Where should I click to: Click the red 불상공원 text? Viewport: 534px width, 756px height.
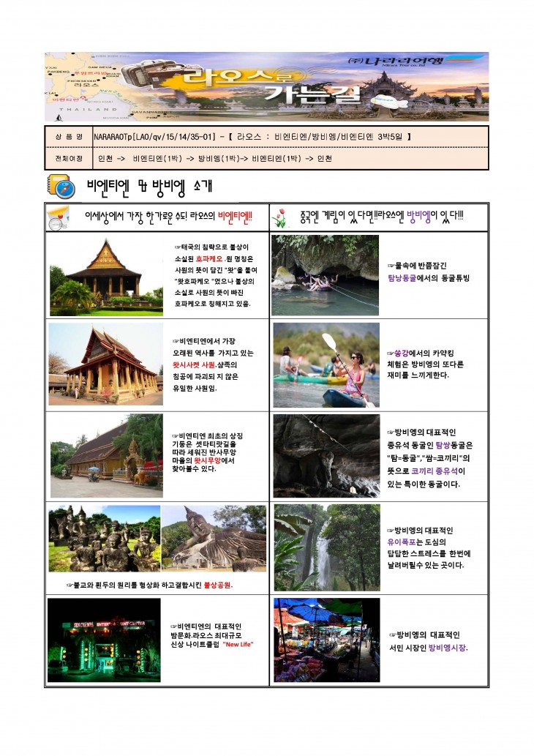pos(218,585)
